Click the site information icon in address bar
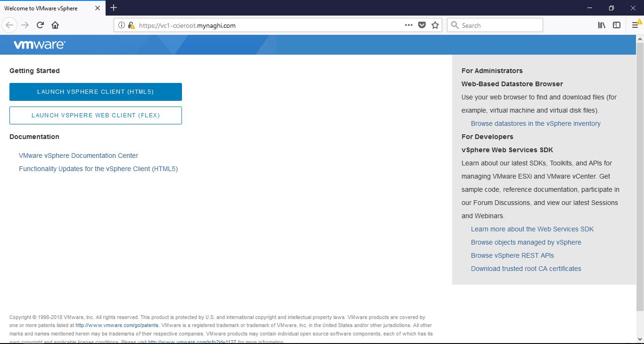Viewport: 644px width, 344px height. point(122,25)
